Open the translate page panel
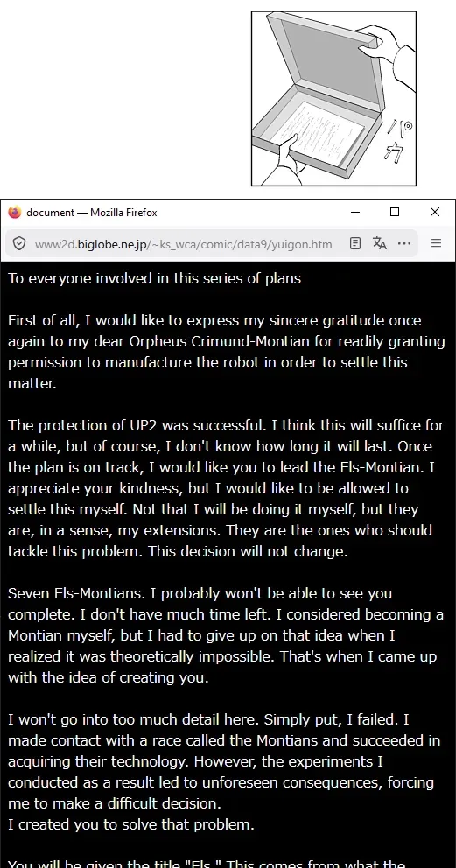The image size is (456, 868). pyautogui.click(x=380, y=243)
